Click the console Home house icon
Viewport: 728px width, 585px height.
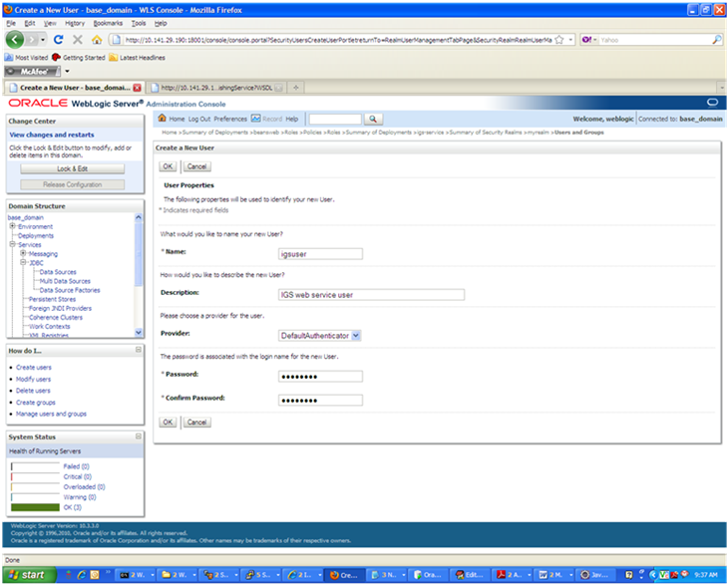click(162, 119)
